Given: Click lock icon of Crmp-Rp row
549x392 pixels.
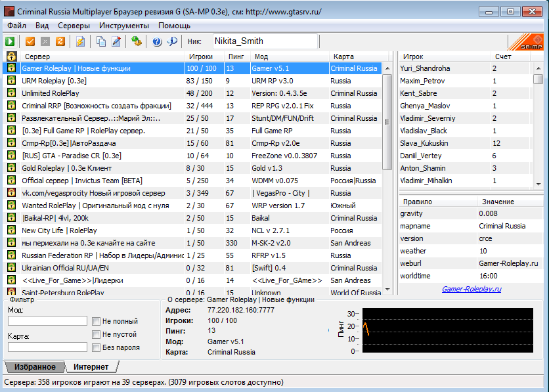Looking at the screenshot, I should 12,142.
